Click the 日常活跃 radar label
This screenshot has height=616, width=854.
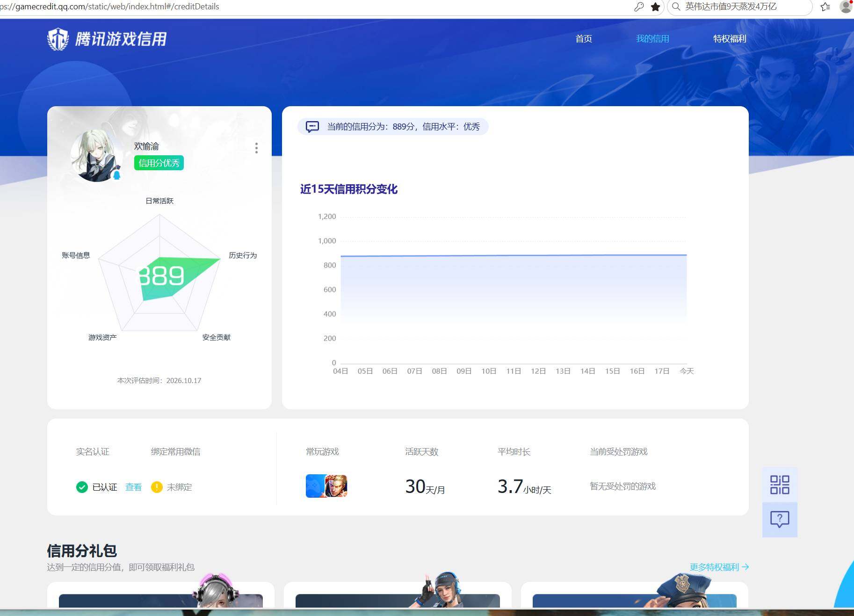[x=159, y=201]
